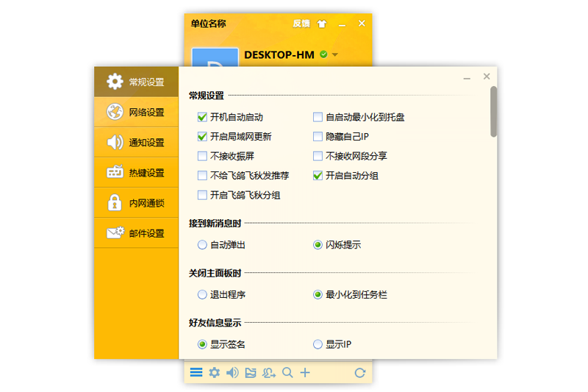The height and width of the screenshot is (392, 588).
Task: Click the 反馈 feedback link
Action: tap(301, 24)
